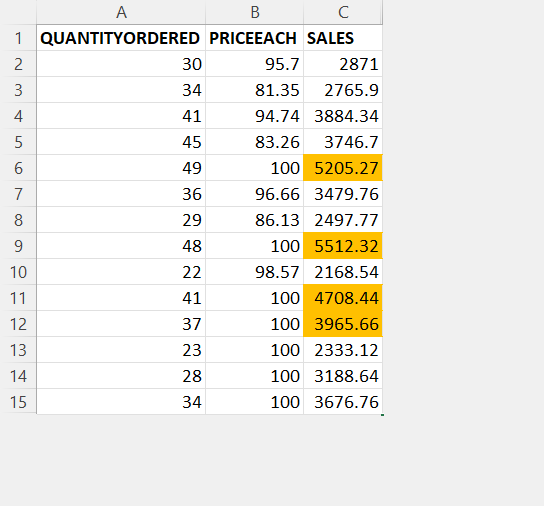Click cell containing 2765.9

tap(343, 90)
